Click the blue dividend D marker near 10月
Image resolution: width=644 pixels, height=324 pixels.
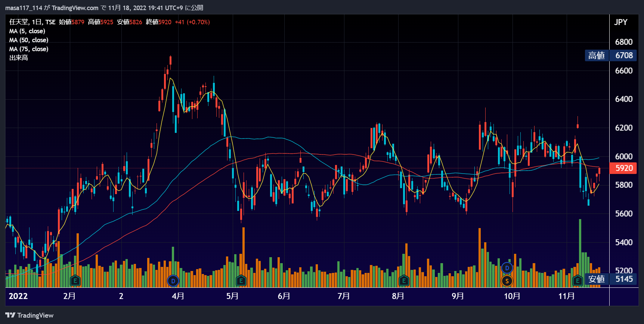coord(507,268)
